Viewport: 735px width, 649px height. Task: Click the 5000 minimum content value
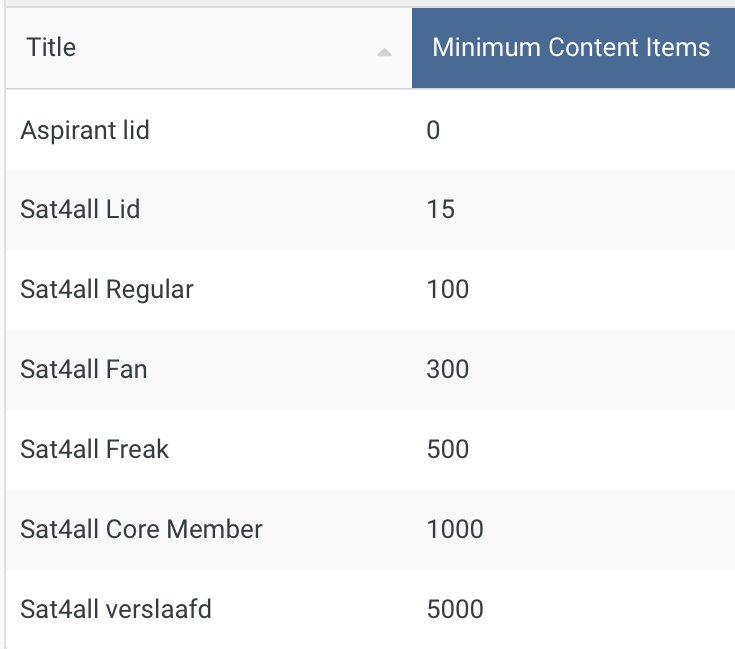454,609
